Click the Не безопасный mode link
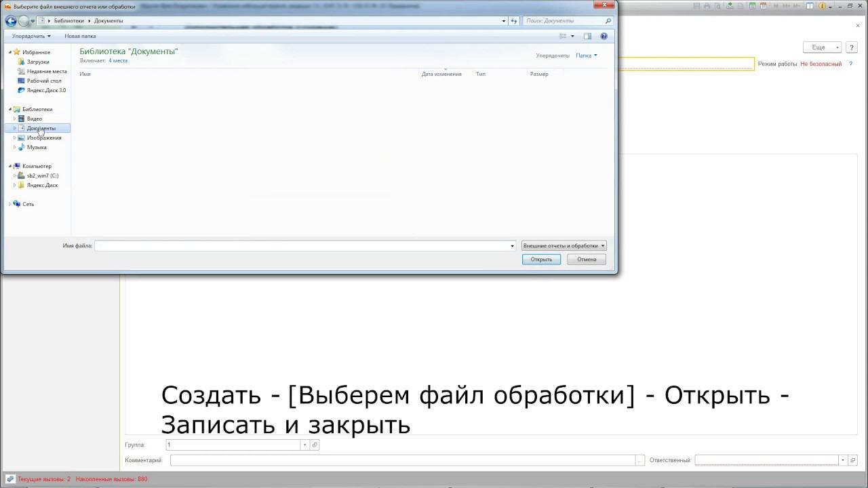Screen dimensions: 868x488 coord(821,64)
